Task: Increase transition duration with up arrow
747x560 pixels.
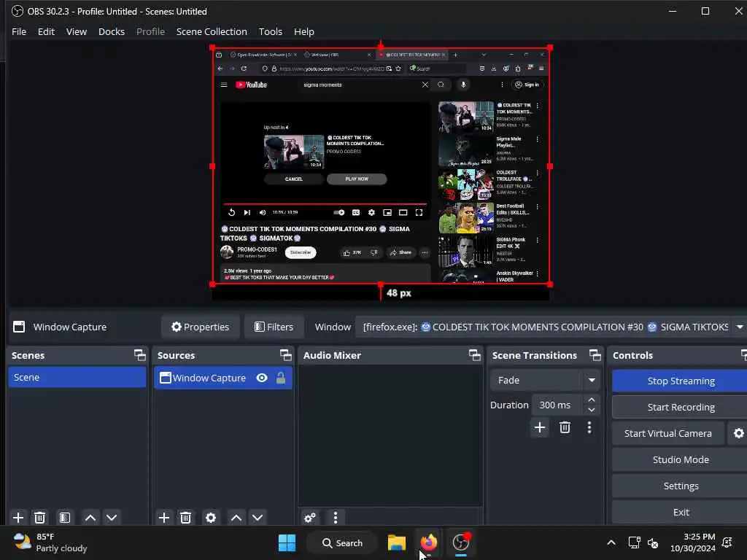Action: point(592,400)
